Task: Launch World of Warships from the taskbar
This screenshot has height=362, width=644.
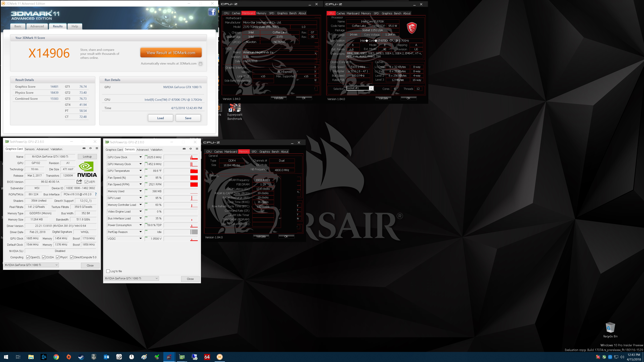Action: tap(94, 357)
